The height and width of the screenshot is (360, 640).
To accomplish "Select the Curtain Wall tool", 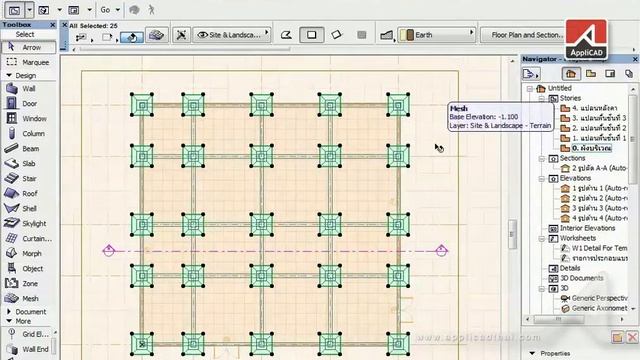I will click(29, 238).
